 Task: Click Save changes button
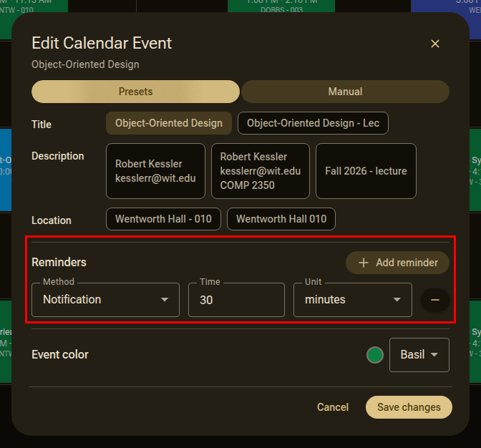point(409,407)
